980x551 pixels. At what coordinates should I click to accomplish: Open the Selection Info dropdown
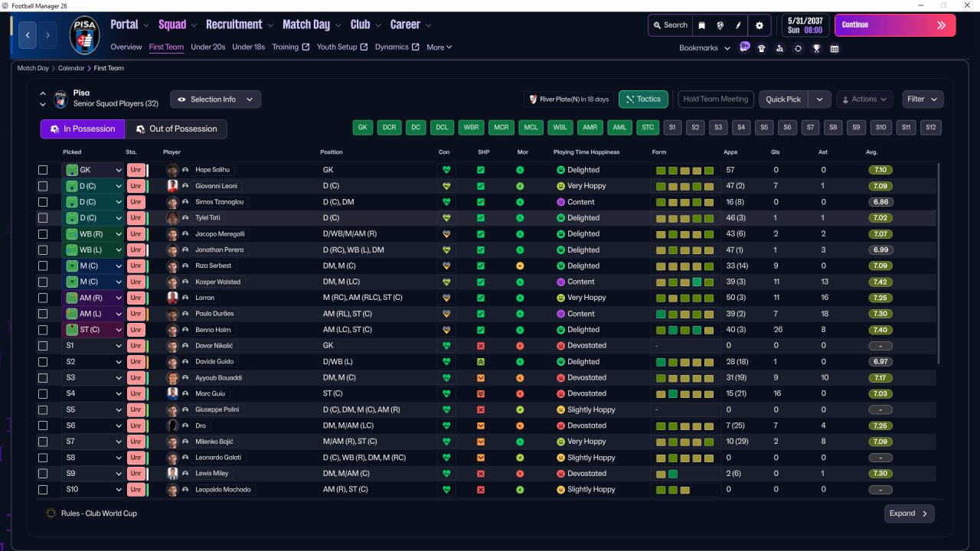(215, 99)
